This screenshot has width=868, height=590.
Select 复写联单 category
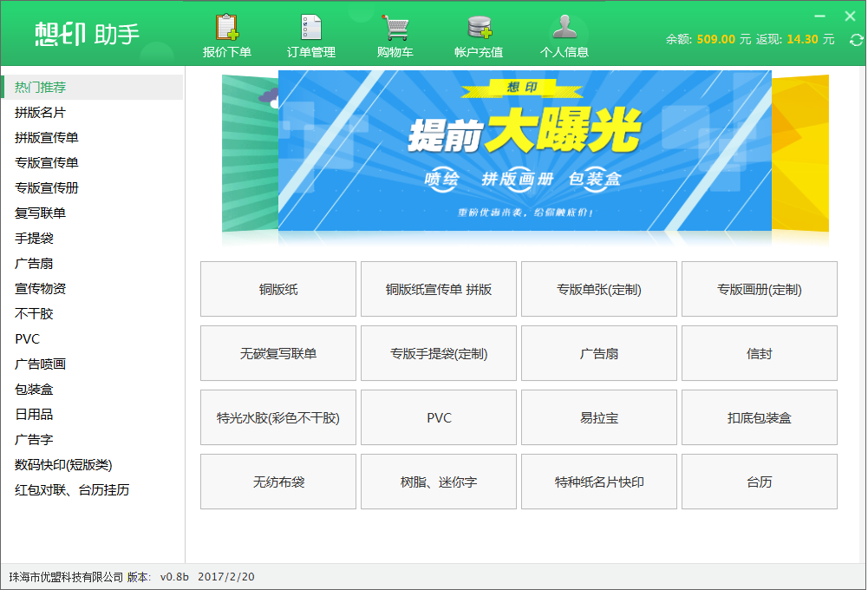(93, 213)
